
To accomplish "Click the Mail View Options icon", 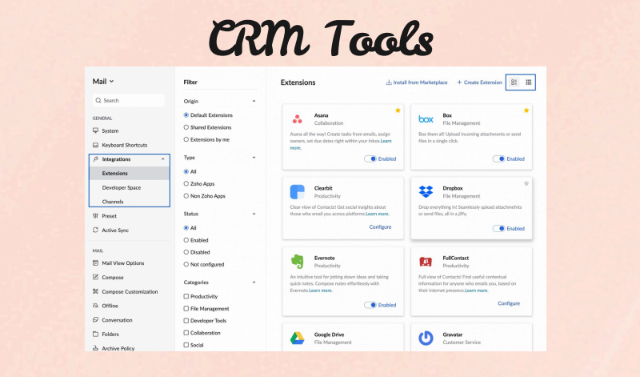I will click(96, 263).
